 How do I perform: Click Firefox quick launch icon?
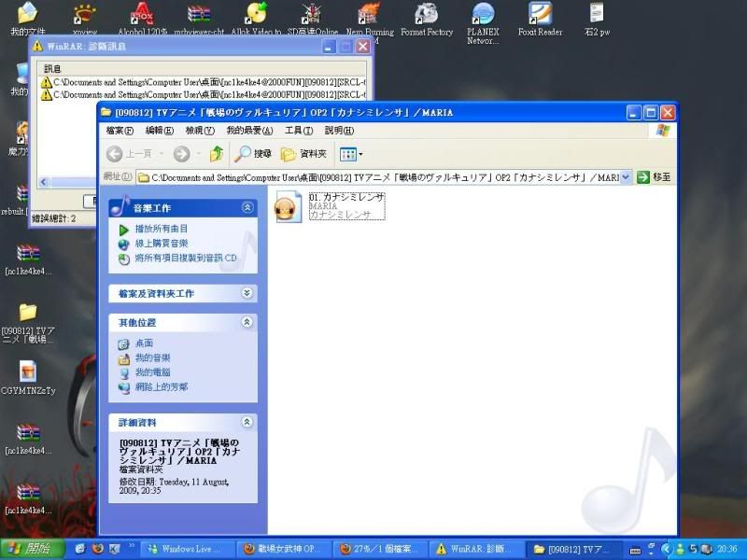98,549
